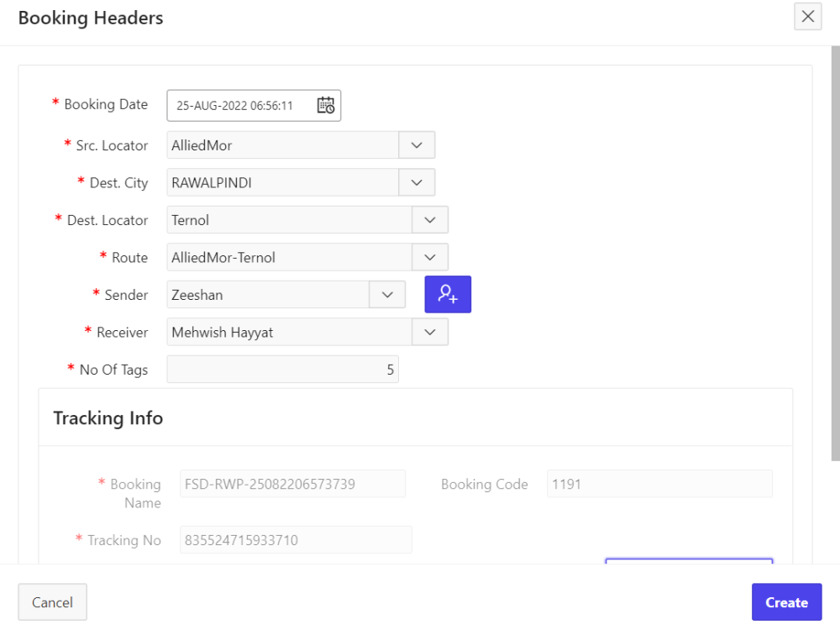Open the Route dropdown arrow

click(x=429, y=258)
